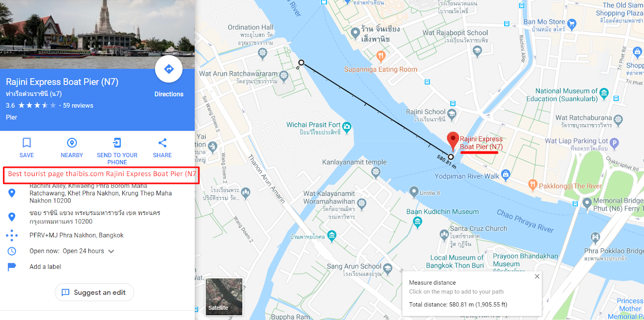Select Baan Kudichin Museum marker

click(x=418, y=222)
